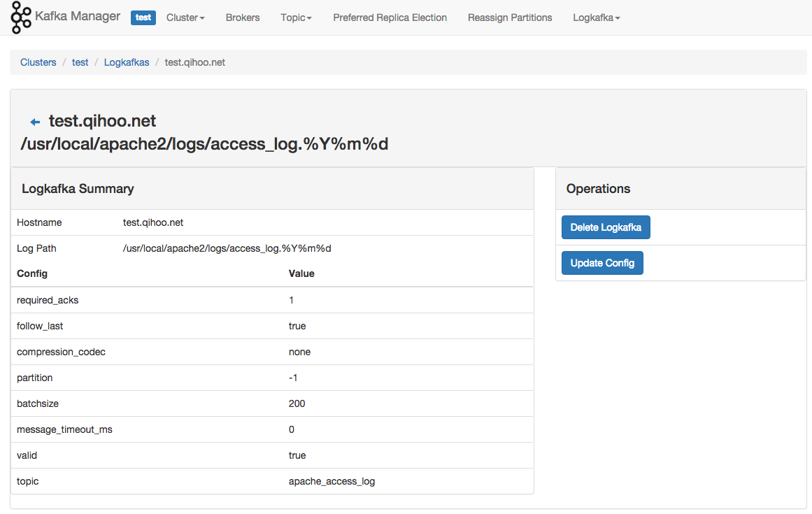Select valid row value true
This screenshot has width=812, height=514.
[x=297, y=455]
